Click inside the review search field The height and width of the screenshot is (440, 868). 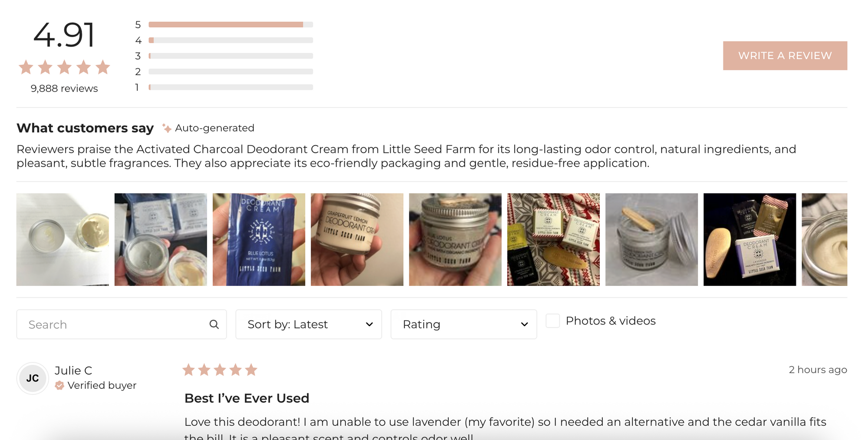click(x=108, y=324)
